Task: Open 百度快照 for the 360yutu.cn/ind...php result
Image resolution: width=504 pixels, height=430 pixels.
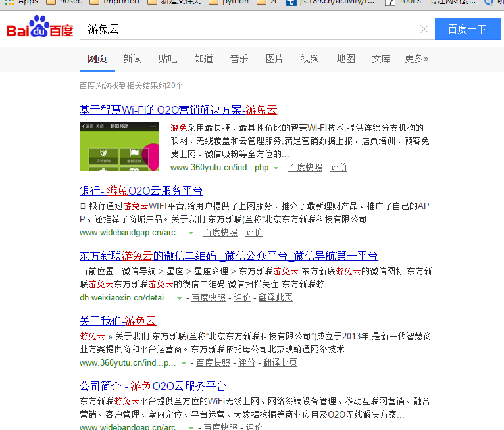Action: [305, 167]
